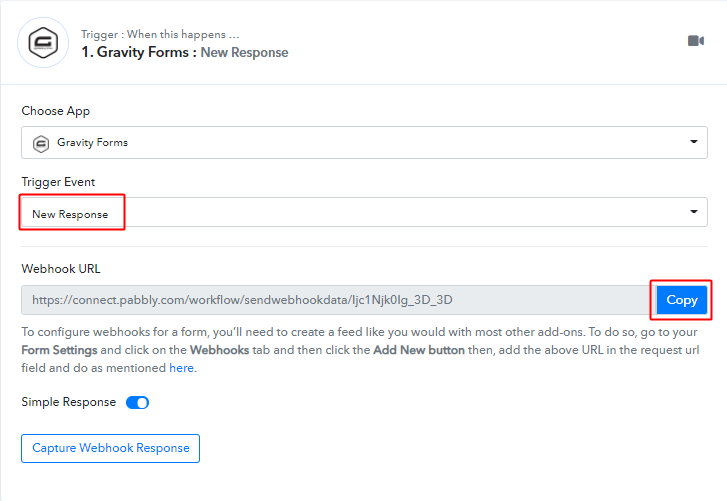This screenshot has width=727, height=501.
Task: Click the New Response trigger event value
Action: (70, 214)
